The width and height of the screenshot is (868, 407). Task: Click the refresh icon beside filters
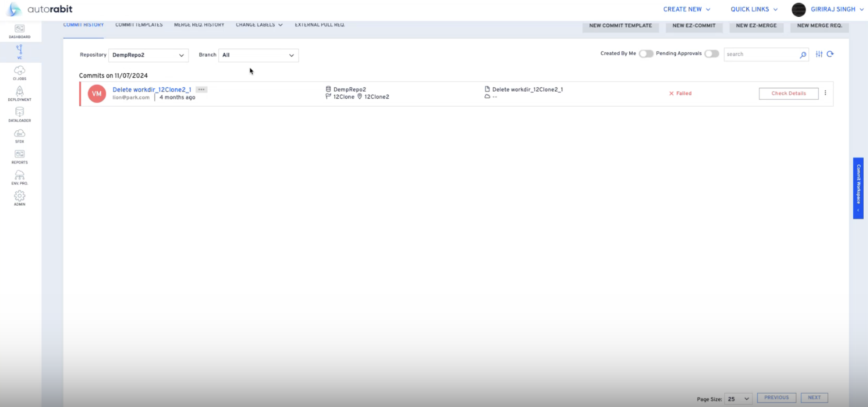pos(830,54)
